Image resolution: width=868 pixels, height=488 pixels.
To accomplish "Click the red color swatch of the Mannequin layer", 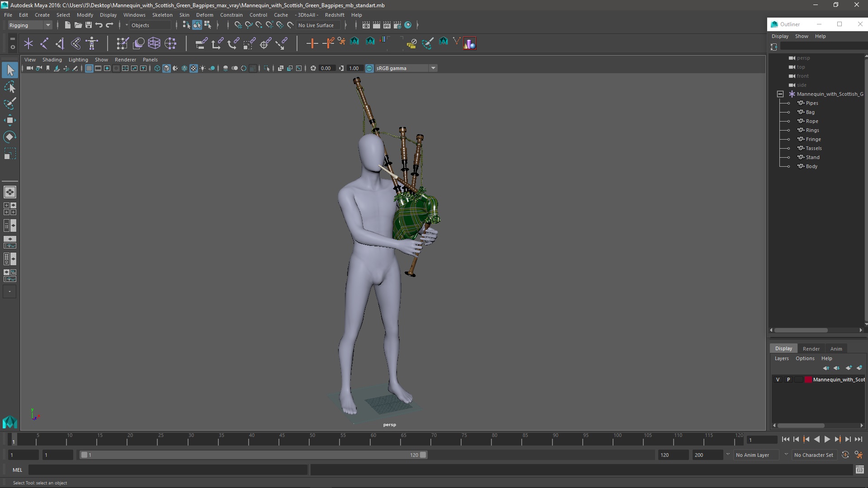I will 808,380.
